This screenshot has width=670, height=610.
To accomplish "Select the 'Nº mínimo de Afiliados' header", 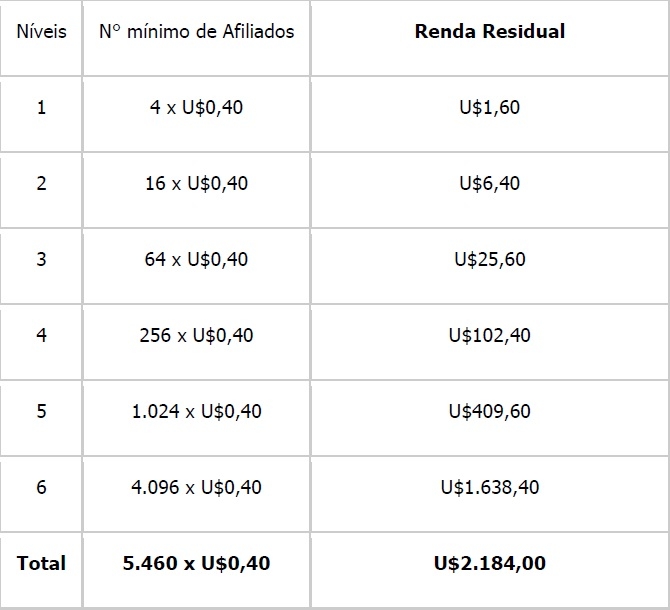I will coord(196,31).
